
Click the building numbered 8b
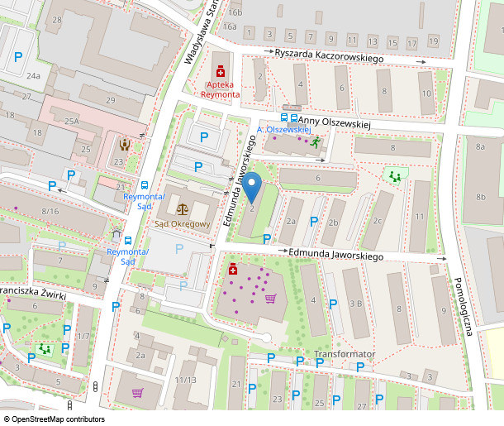tap(481, 197)
